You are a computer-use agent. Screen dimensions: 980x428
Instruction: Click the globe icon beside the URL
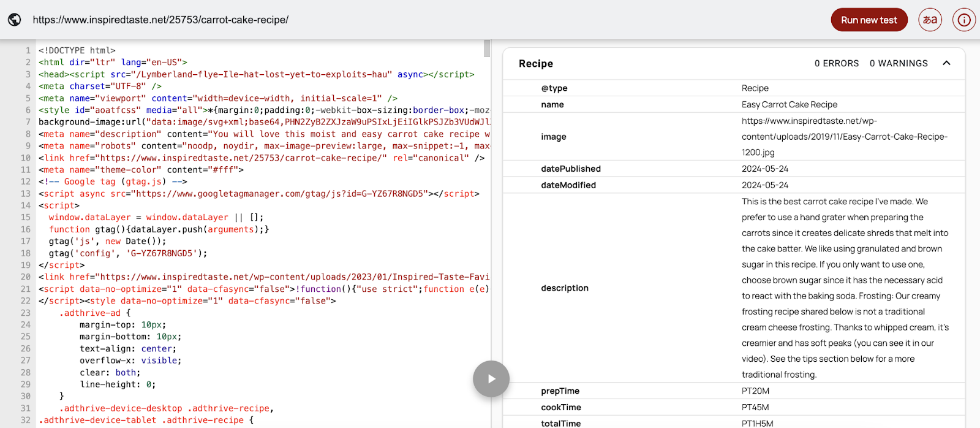(x=15, y=20)
